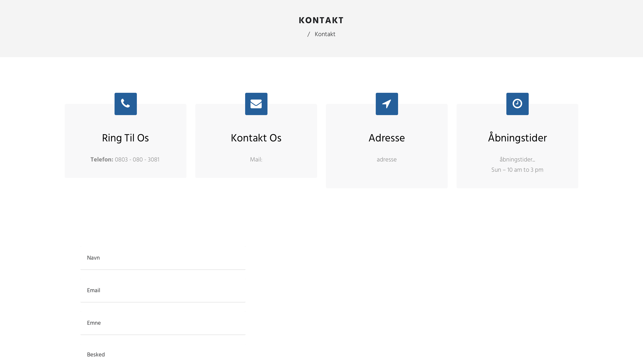Click Sun – 10 am to 3 pm text
The image size is (643, 364).
517,170
